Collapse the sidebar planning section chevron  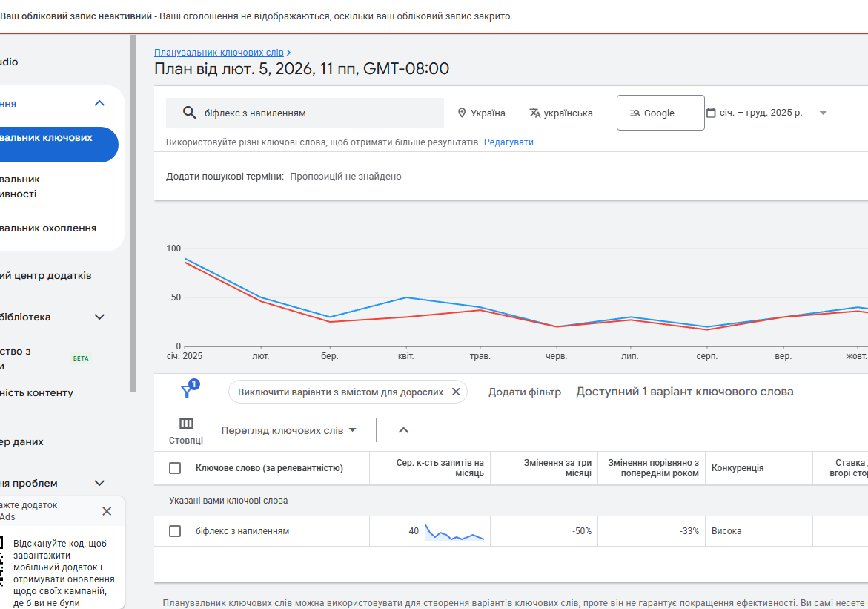99,103
